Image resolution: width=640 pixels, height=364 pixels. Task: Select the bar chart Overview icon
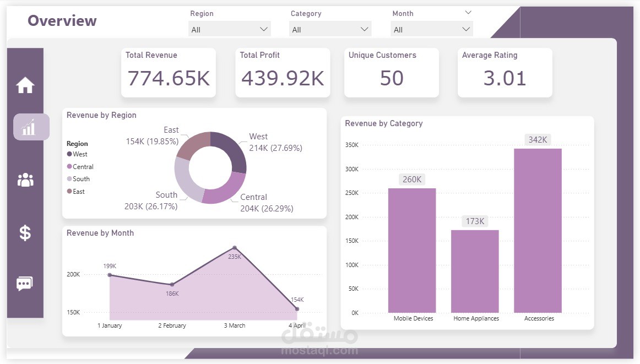coord(31,127)
